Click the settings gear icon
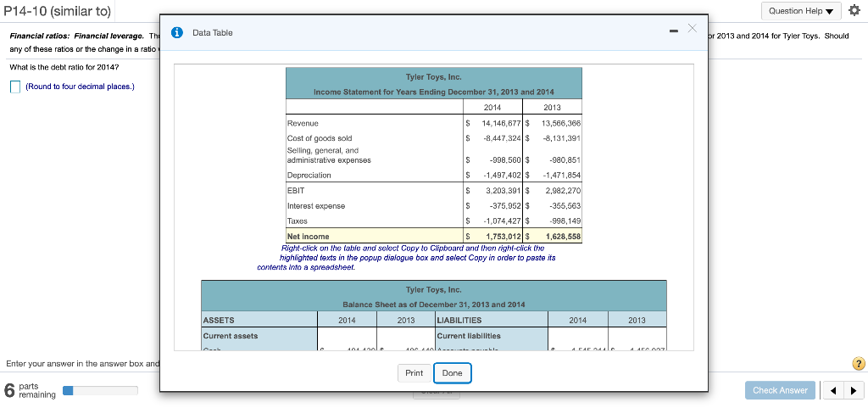868x408 pixels. tap(854, 11)
